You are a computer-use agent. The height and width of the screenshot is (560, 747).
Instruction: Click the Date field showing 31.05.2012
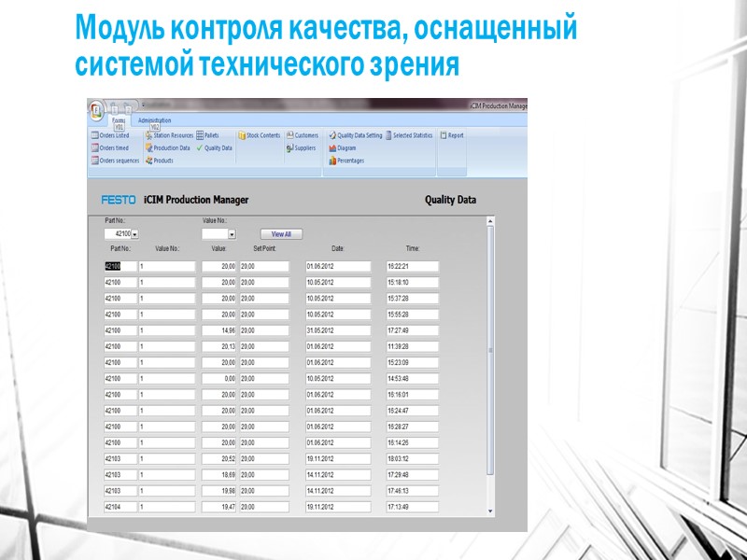coord(338,330)
